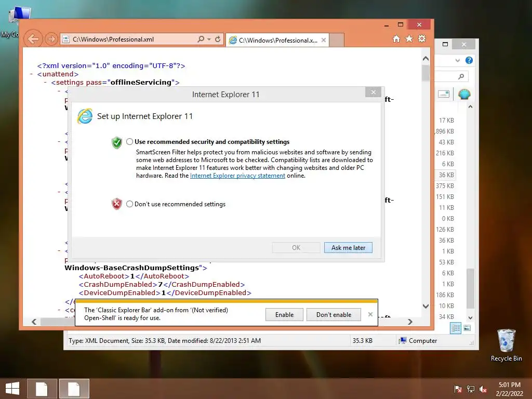The height and width of the screenshot is (399, 532).
Task: Switch Explorer to large icons view
Action: [x=467, y=328]
